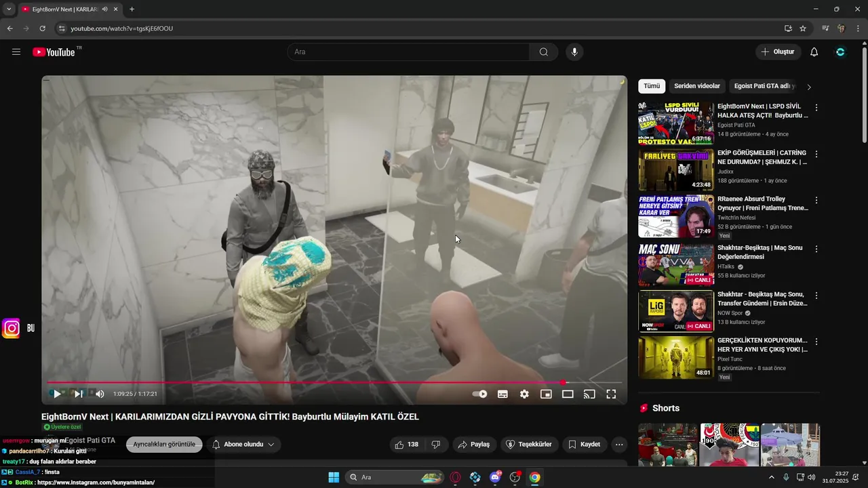Screen dimensions: 868x488
Task: Open the YouTube hamburger guide menu
Action: click(x=16, y=52)
